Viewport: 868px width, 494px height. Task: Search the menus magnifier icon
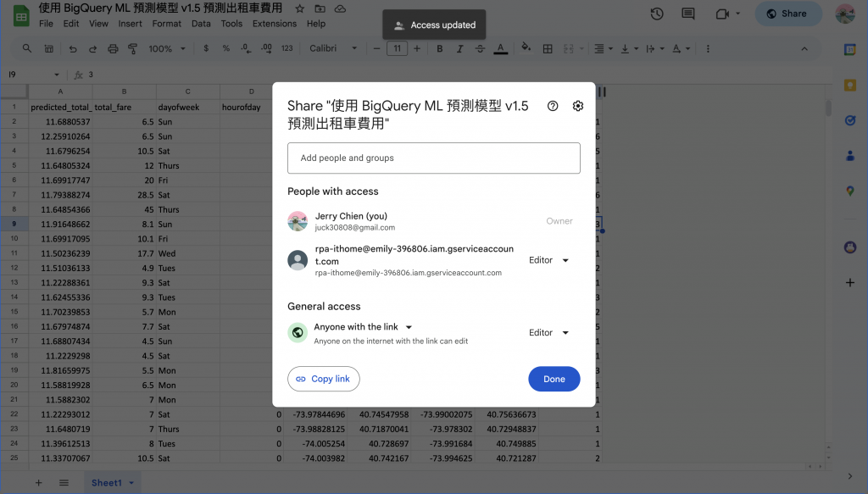click(26, 48)
